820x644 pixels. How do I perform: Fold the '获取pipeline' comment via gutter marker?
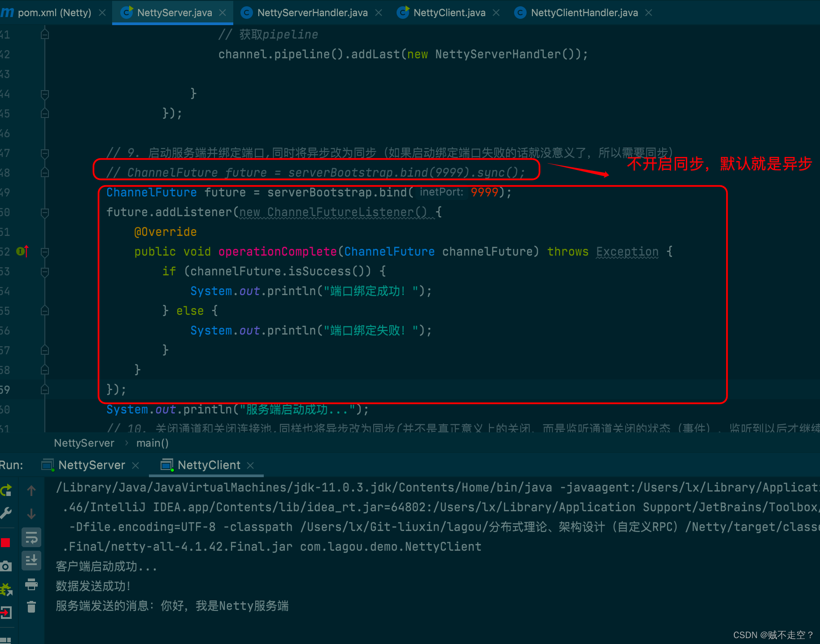(45, 34)
